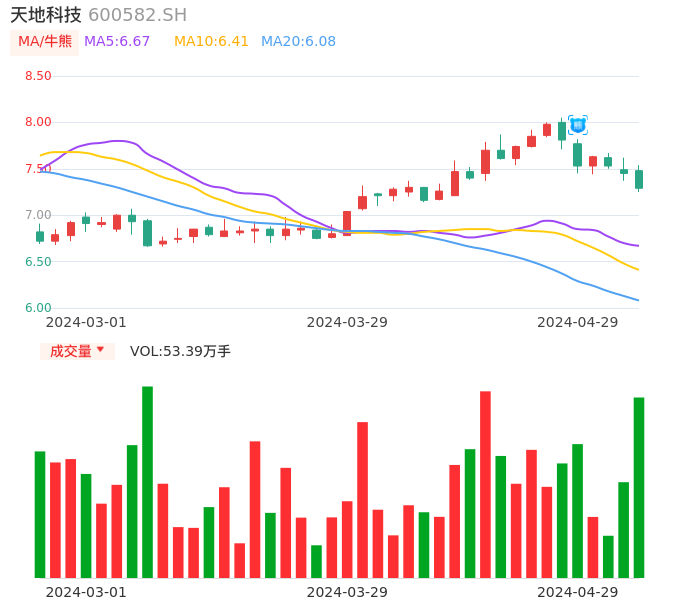The height and width of the screenshot is (606, 686).
Task: Click the 6.50 price axis label
Action: [x=38, y=262]
